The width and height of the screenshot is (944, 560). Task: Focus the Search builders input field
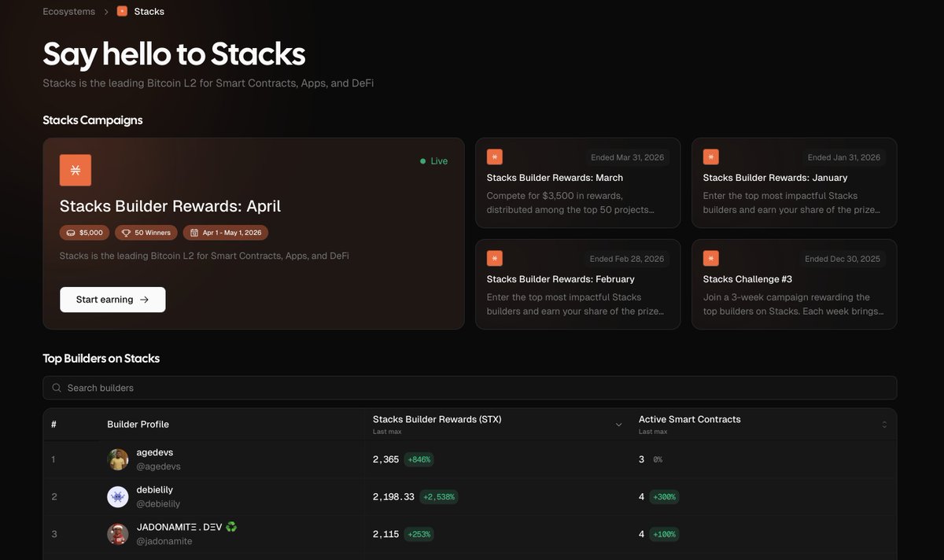pos(470,388)
